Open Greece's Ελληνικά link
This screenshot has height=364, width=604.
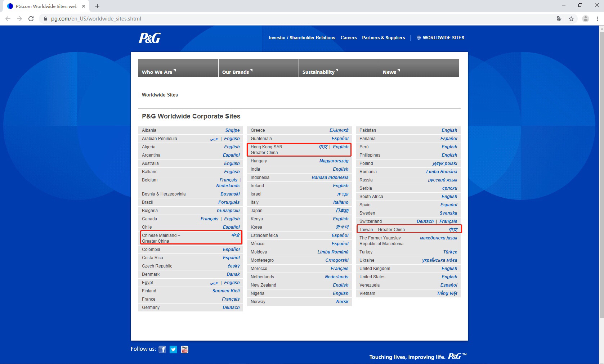[339, 130]
